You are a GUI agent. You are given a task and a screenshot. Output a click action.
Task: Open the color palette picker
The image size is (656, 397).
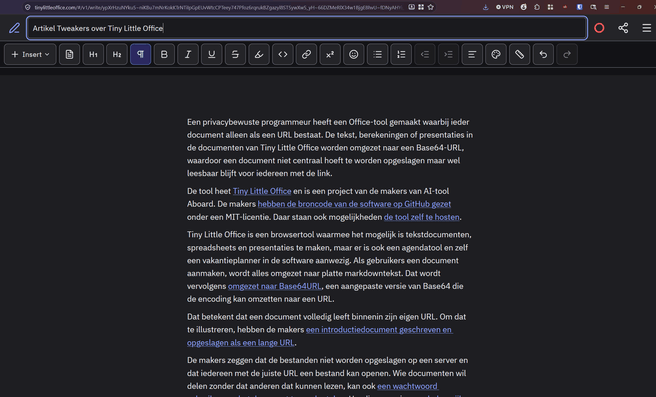(496, 54)
